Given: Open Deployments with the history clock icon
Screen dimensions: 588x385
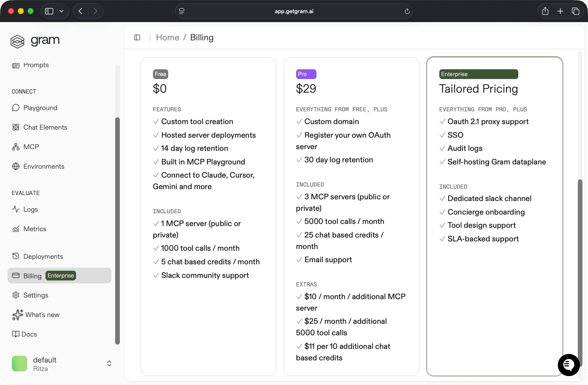Looking at the screenshot, I should point(15,256).
